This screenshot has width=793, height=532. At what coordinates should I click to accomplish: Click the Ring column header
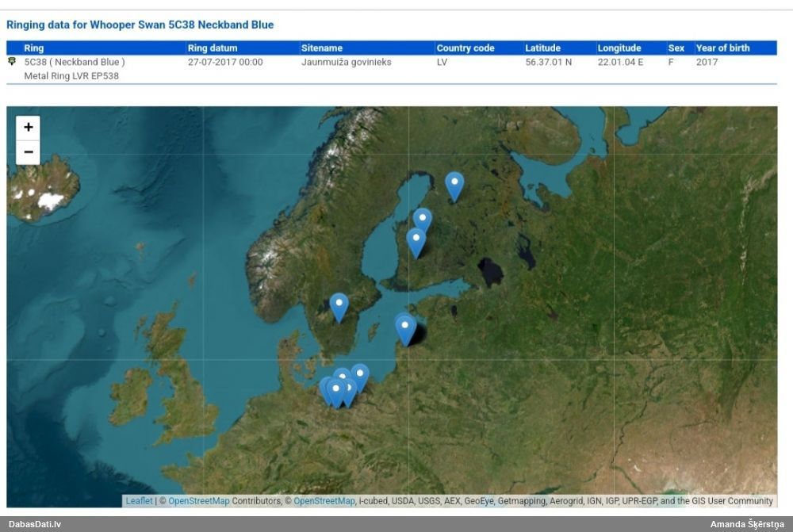coord(34,48)
